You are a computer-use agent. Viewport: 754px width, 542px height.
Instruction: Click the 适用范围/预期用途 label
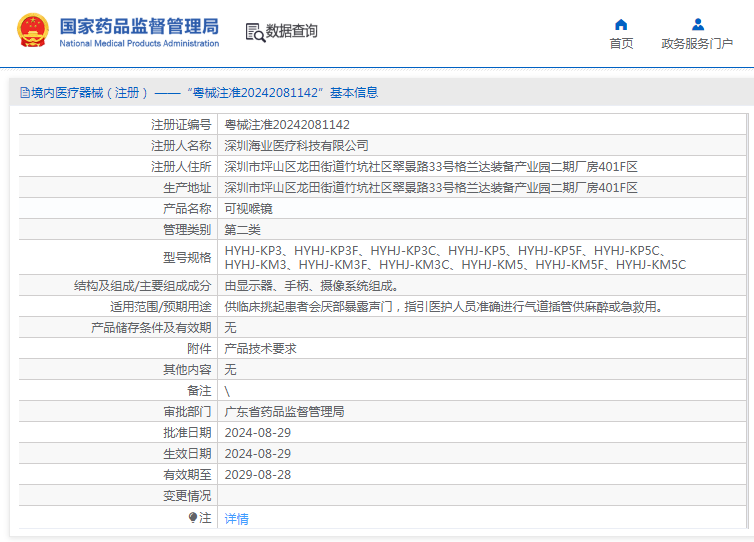click(x=161, y=306)
